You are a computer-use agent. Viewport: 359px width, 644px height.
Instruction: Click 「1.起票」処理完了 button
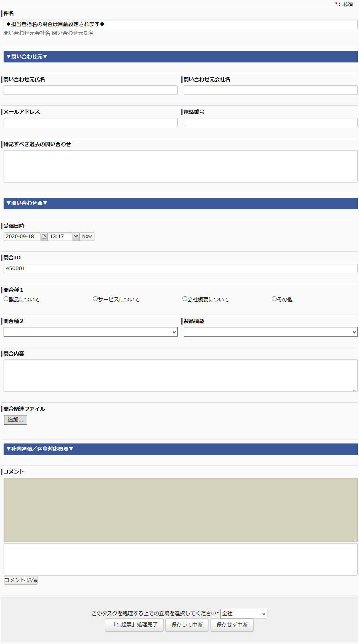(134, 625)
